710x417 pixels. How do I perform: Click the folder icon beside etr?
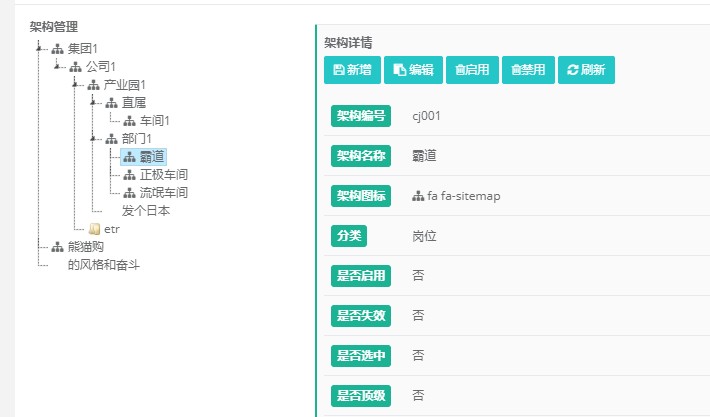94,229
